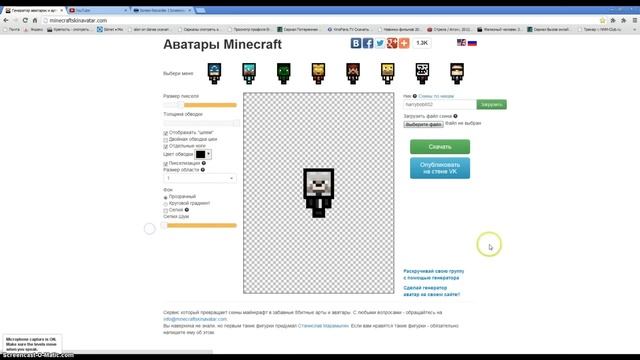The image size is (640, 360).
Task: Open the outline color picker dropdown
Action: (203, 154)
